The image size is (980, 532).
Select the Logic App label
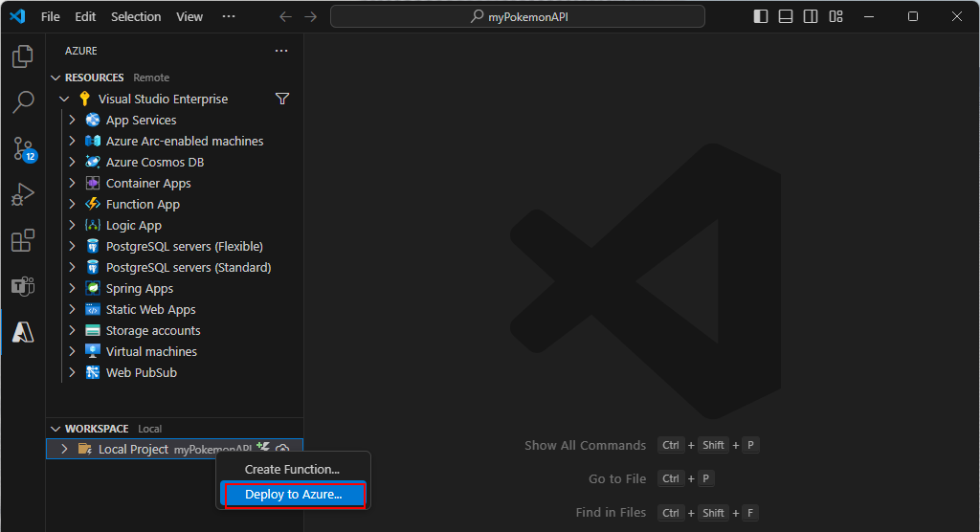coord(134,226)
